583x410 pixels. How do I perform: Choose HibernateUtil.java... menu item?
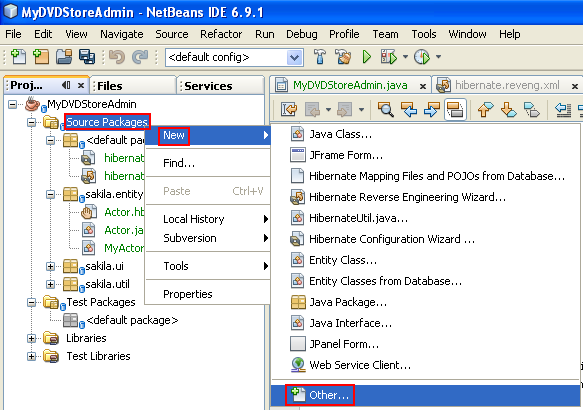(x=426, y=218)
